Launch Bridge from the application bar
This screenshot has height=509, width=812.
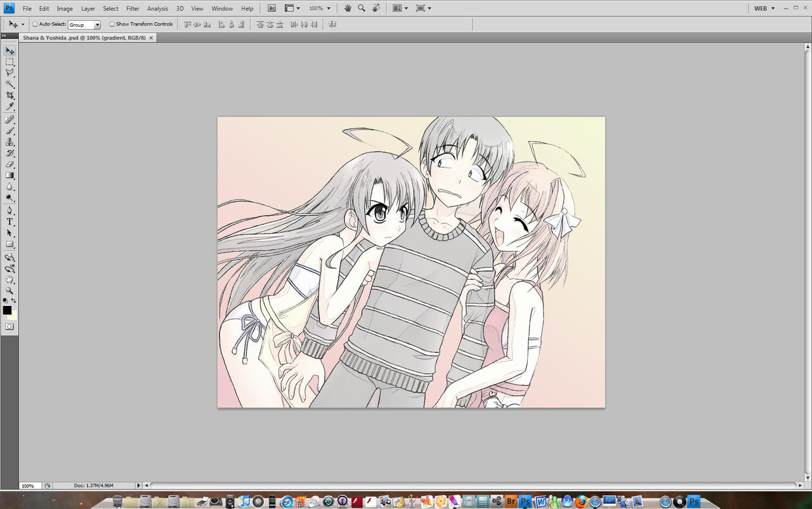click(x=272, y=8)
